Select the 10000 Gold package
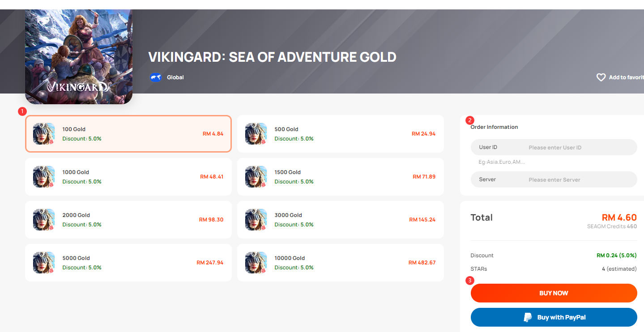644x332 pixels. point(341,263)
